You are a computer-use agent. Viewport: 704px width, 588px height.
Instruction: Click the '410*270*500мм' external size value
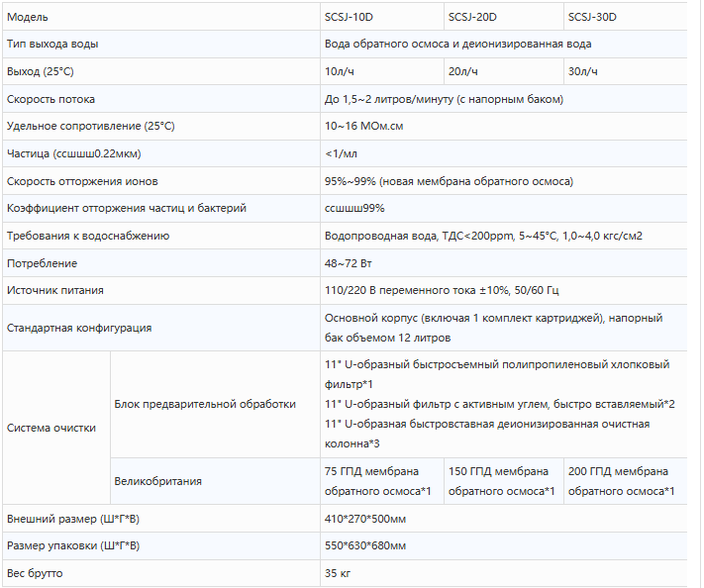tap(365, 519)
